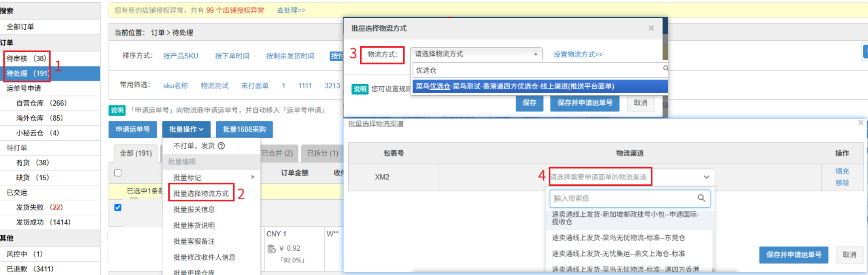Open the 批量标记 menu item
The width and height of the screenshot is (868, 275).
tap(187, 177)
